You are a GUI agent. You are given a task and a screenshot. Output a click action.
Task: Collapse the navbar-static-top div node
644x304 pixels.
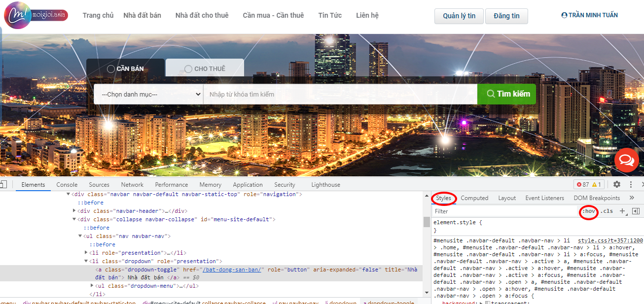tap(69, 194)
